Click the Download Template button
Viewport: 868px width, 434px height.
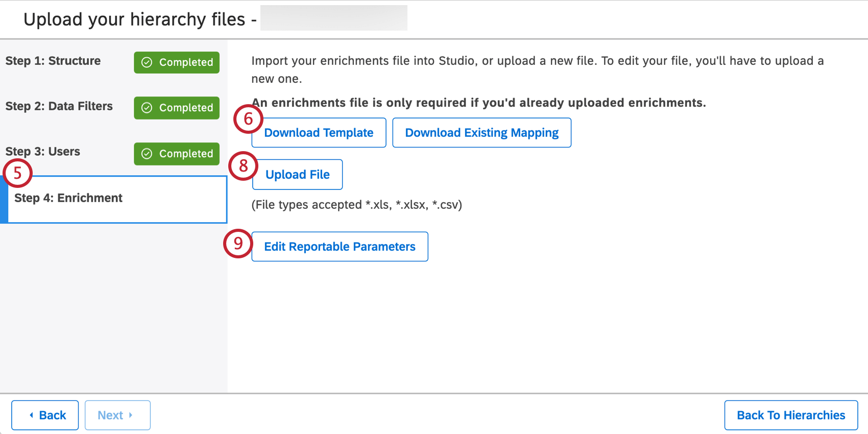319,133
